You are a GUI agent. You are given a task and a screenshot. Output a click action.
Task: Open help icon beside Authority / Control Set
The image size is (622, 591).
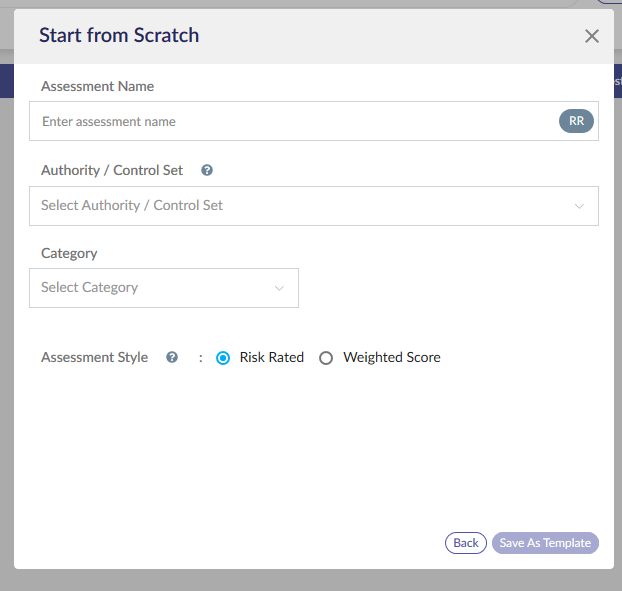207,170
